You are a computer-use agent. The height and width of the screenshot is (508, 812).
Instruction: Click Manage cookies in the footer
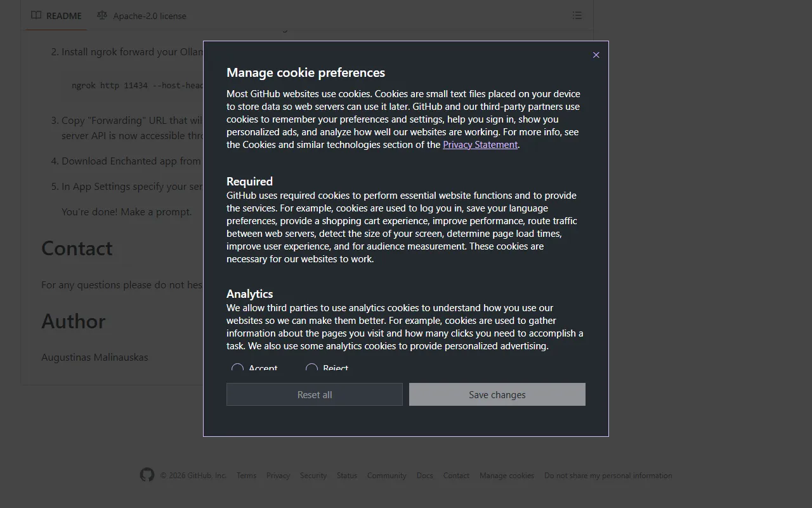[x=506, y=476]
